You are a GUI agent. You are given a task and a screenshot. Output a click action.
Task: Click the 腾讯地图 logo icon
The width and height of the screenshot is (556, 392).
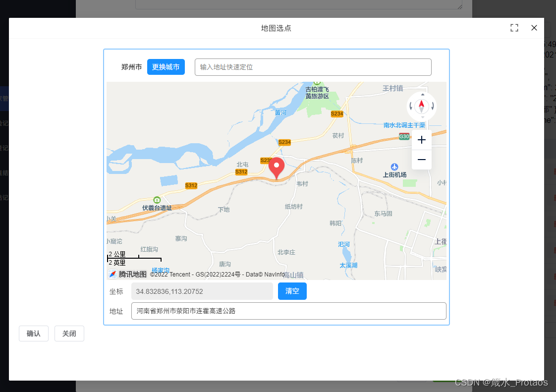(113, 274)
